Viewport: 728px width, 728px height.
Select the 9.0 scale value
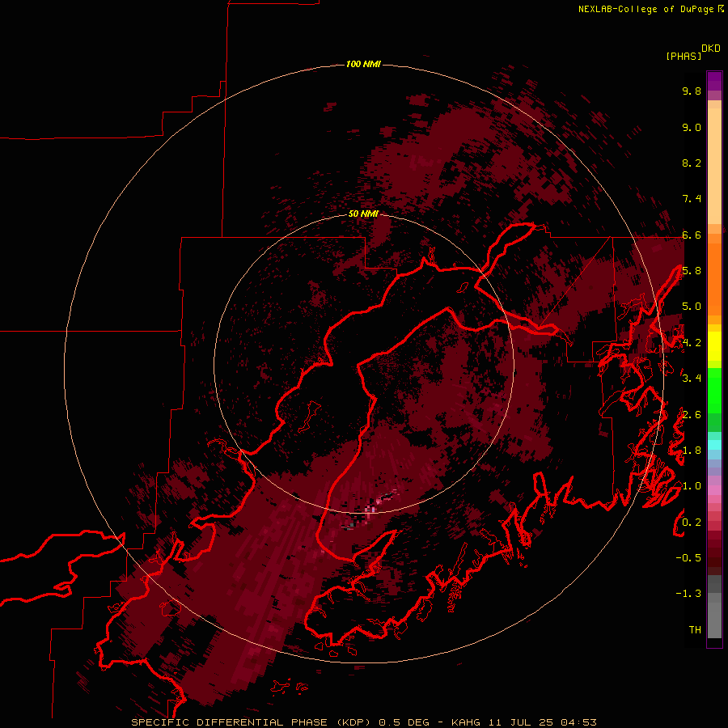tap(692, 127)
